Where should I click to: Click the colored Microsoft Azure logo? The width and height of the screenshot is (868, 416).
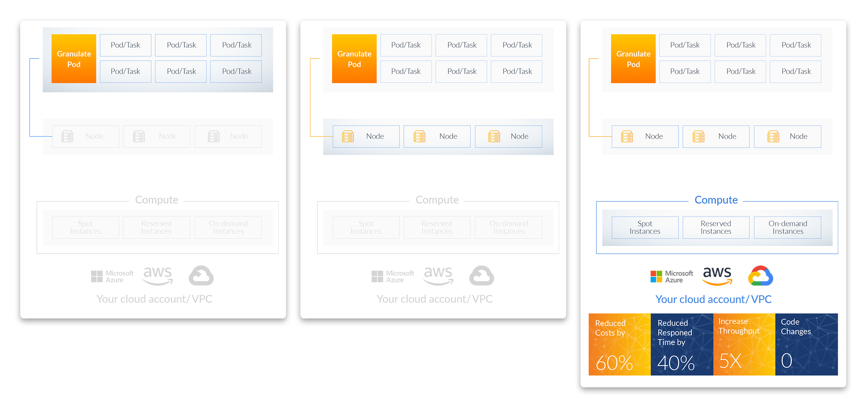(671, 276)
